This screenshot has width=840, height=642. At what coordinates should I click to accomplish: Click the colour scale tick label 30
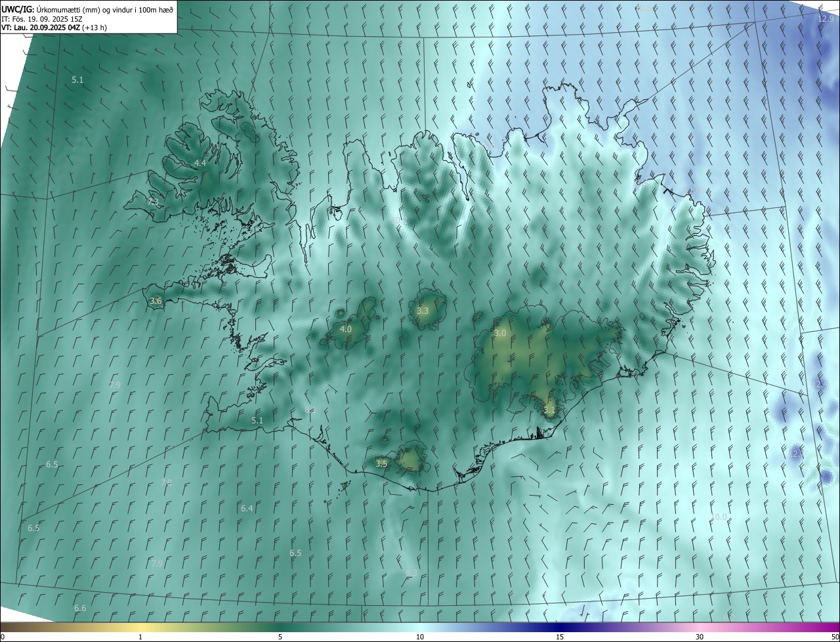click(700, 637)
